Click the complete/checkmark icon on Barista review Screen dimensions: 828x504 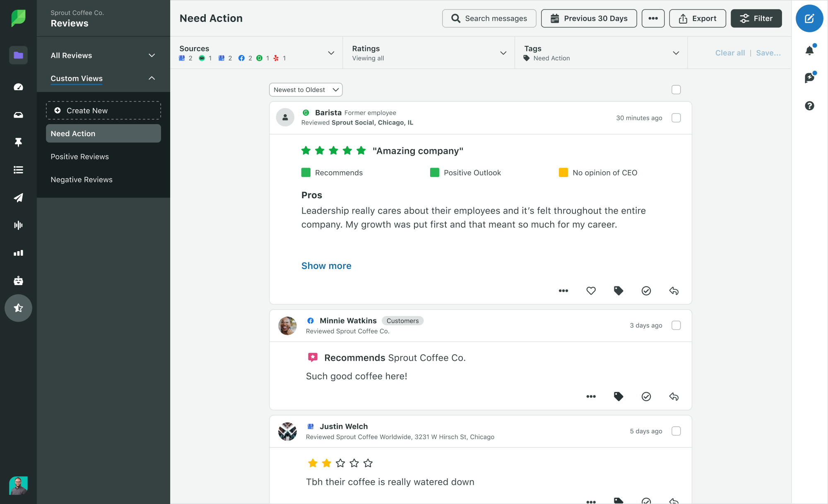point(646,291)
